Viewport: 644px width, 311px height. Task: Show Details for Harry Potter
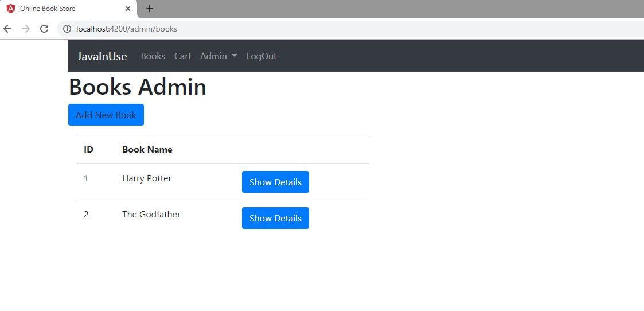tap(275, 182)
